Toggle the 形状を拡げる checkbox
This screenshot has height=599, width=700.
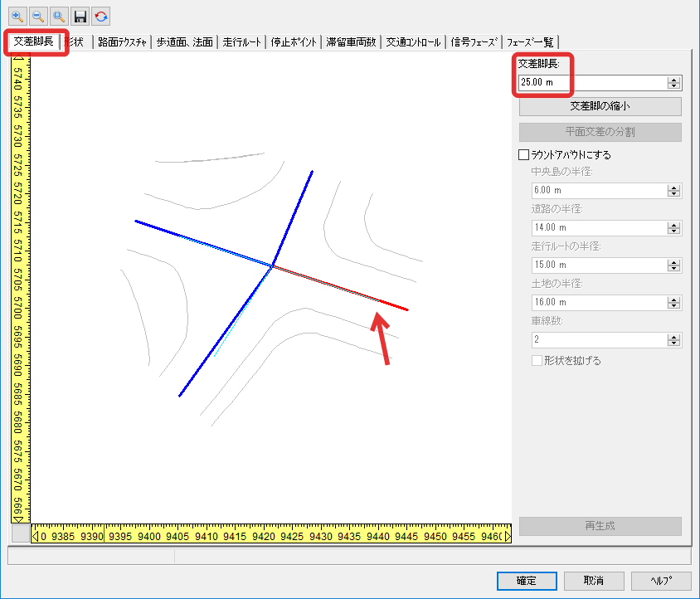pyautogui.click(x=537, y=360)
